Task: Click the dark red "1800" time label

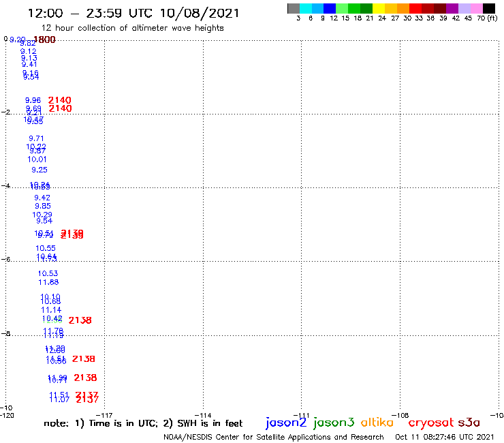Action: click(45, 40)
